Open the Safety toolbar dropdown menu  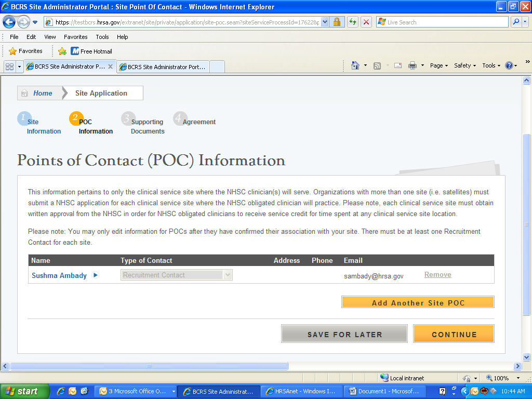(x=464, y=65)
